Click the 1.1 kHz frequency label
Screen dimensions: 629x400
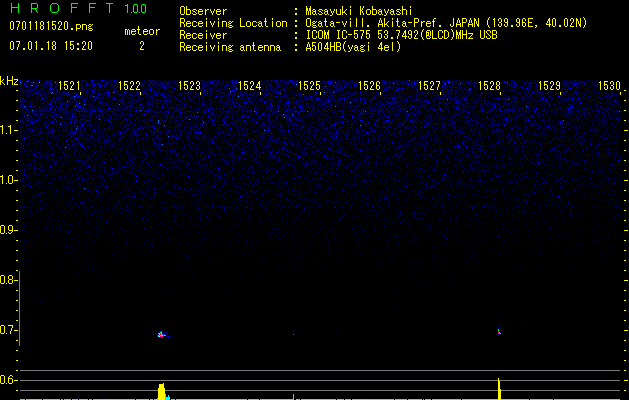[x=8, y=130]
